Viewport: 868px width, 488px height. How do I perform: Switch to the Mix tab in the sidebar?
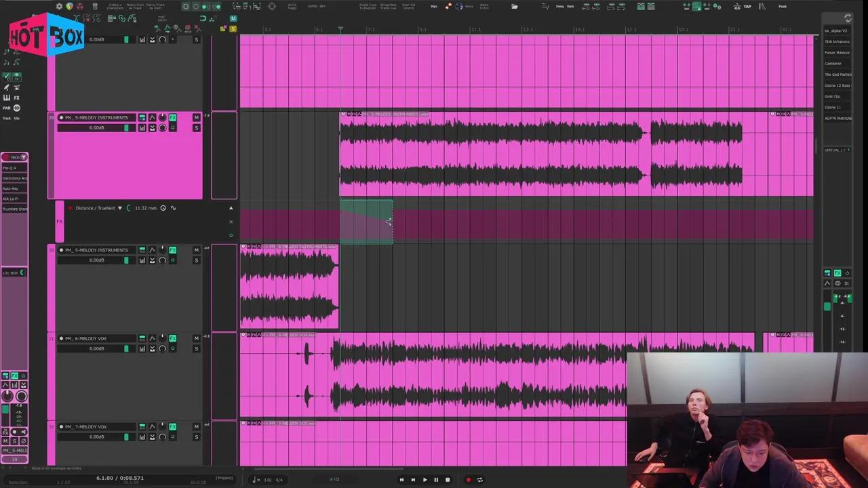coord(17,118)
